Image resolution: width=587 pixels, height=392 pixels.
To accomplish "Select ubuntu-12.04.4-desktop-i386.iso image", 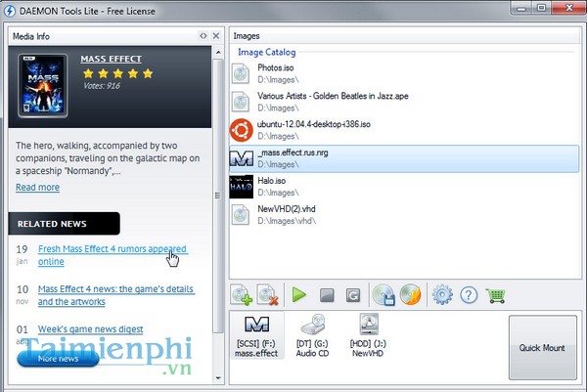I will (404, 130).
